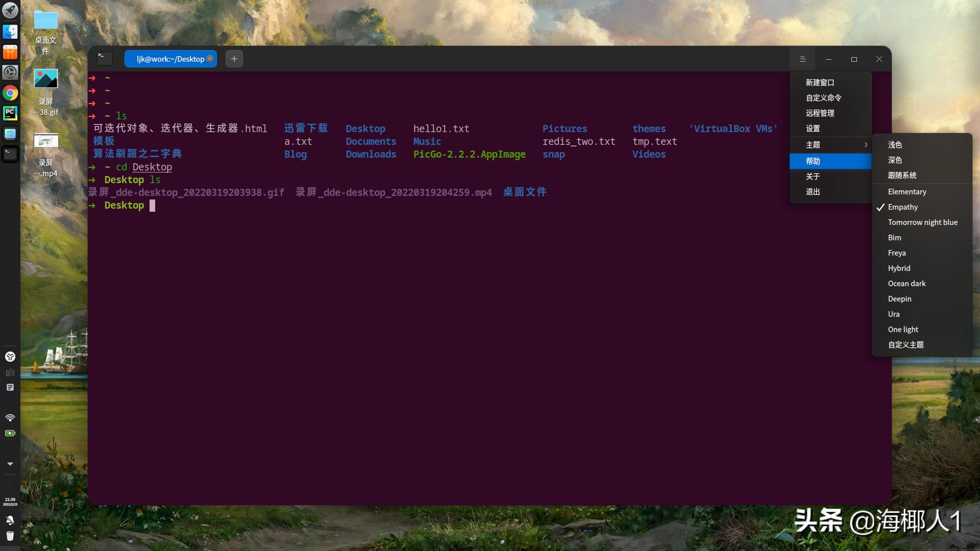Enable 跟随系统 theme option
The image size is (980, 551).
[902, 175]
